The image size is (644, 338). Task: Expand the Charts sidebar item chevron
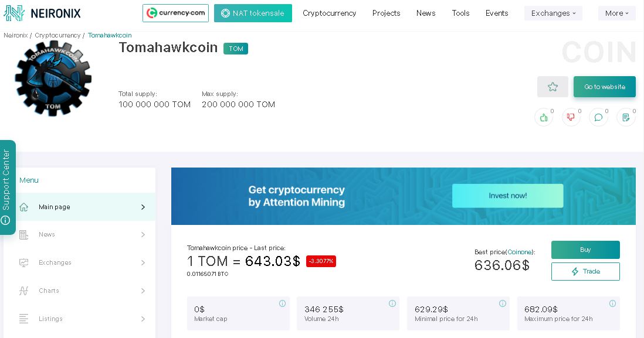pyautogui.click(x=143, y=291)
